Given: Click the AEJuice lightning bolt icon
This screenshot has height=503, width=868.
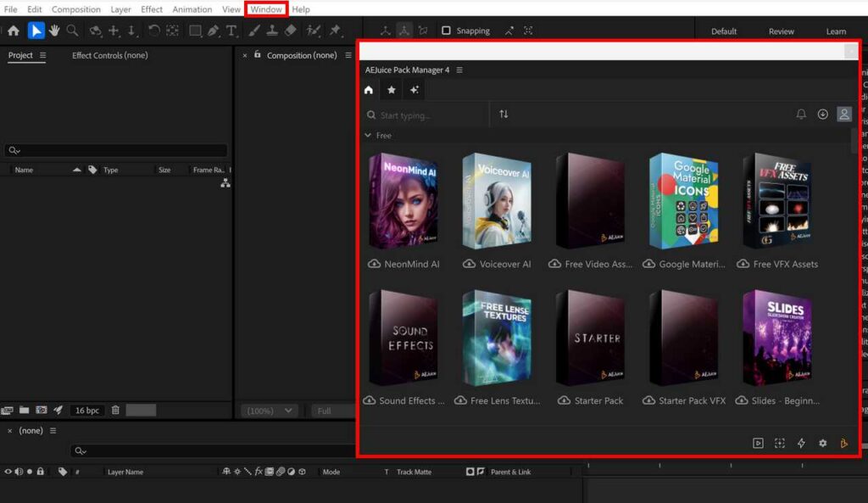Looking at the screenshot, I should click(x=801, y=443).
